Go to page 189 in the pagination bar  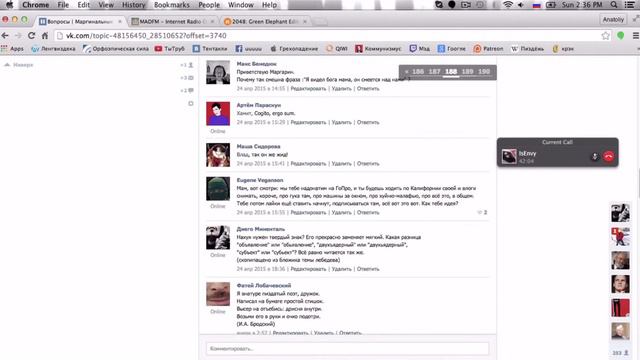point(467,71)
